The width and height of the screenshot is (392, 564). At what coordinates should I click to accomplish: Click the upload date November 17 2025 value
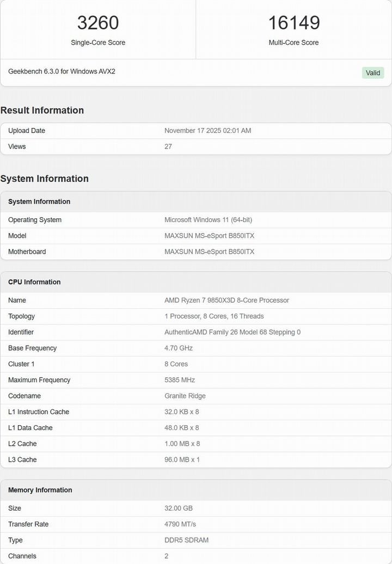click(x=207, y=131)
